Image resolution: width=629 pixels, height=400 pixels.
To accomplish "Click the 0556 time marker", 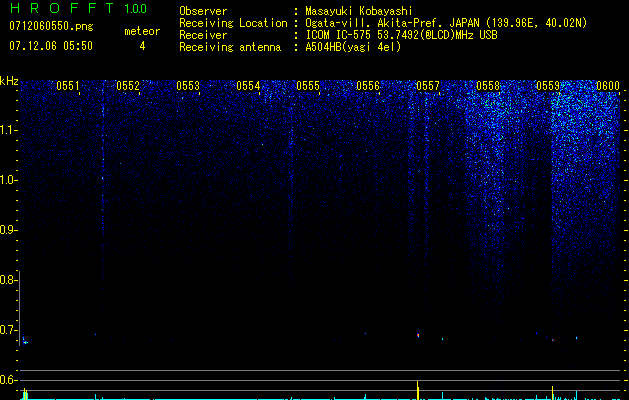I will tap(368, 86).
